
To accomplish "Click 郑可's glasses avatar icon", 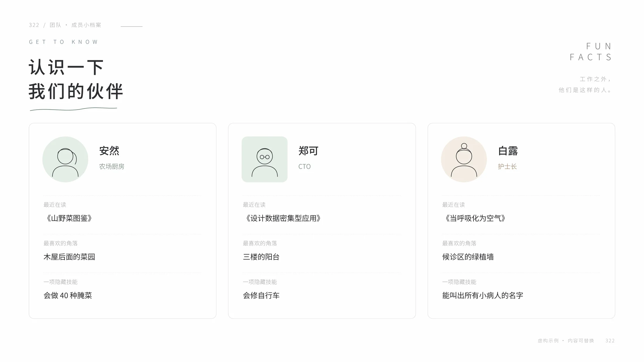I will point(265,159).
